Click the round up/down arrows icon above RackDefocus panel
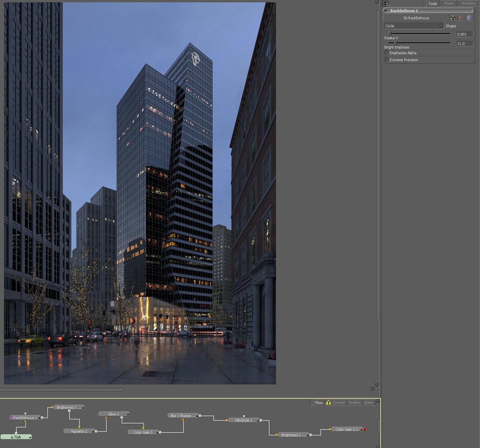Screen dimensions: 480x448 point(386,3)
